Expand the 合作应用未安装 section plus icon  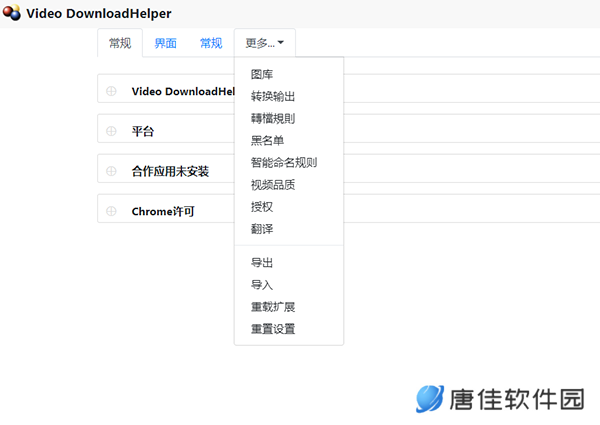point(111,171)
